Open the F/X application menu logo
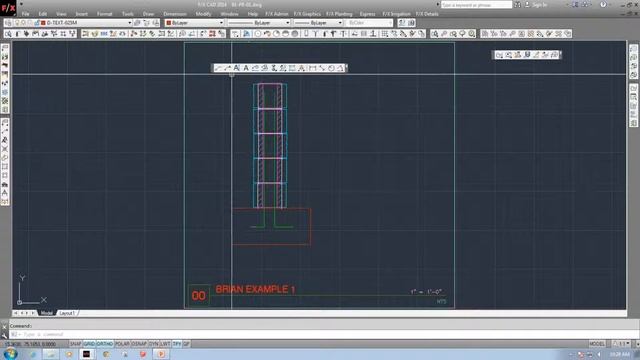 (x=8, y=8)
